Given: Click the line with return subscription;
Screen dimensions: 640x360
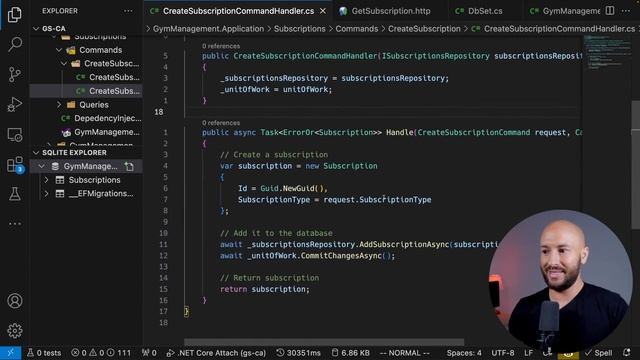Looking at the screenshot, I should [265, 289].
